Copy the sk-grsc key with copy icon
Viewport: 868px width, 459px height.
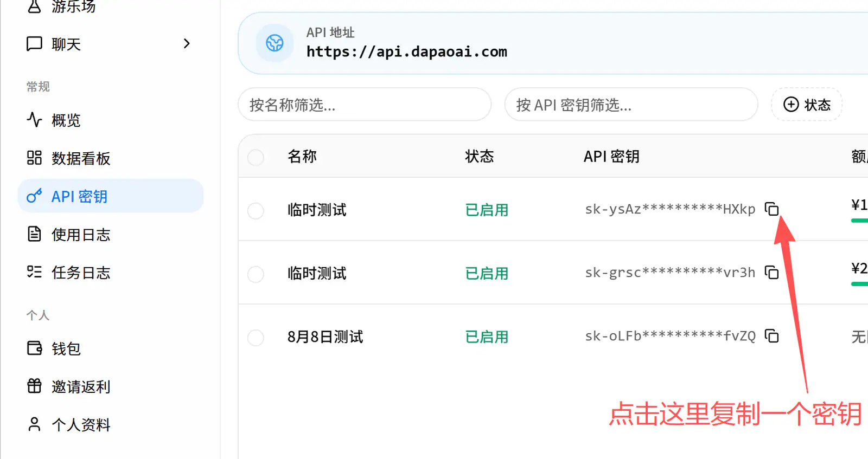click(771, 272)
